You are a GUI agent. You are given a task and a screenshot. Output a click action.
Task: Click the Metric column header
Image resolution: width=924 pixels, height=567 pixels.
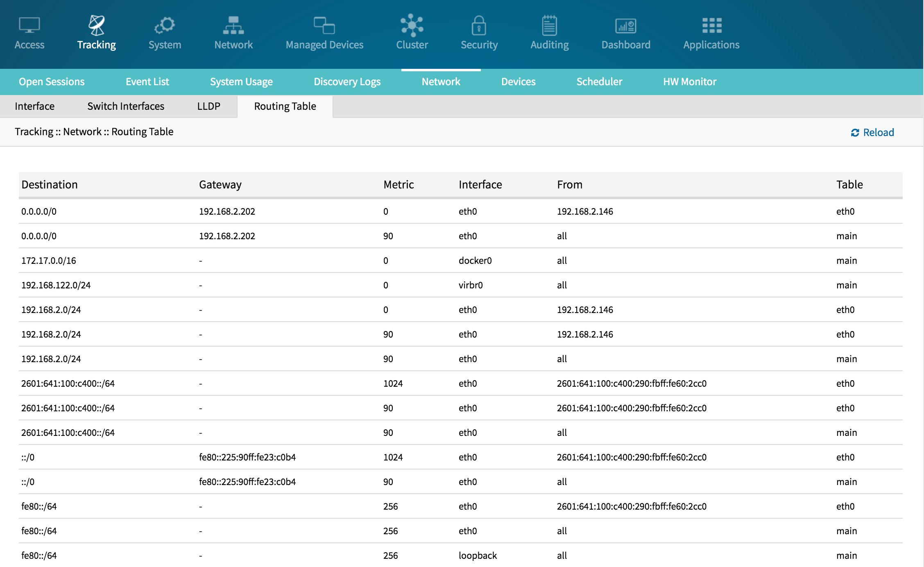click(399, 184)
